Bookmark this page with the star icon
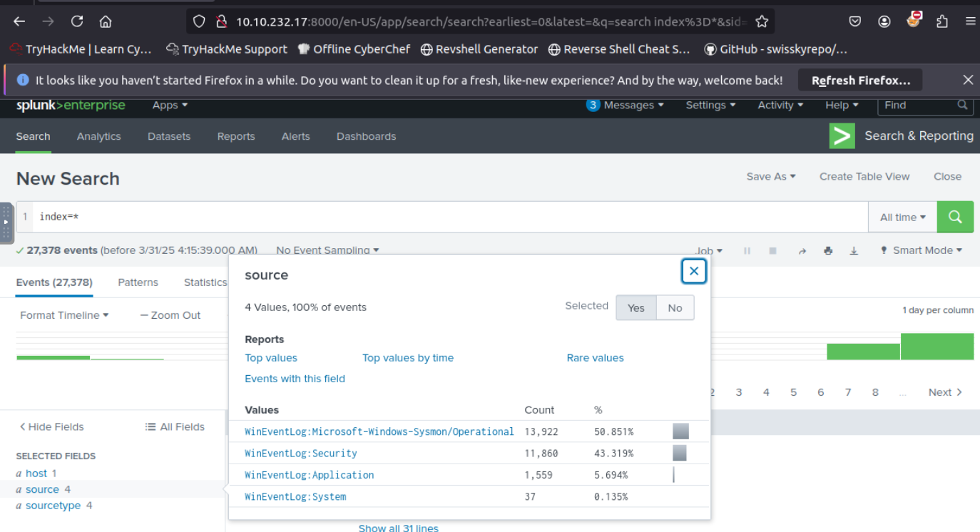Viewport: 980px width, 532px height. click(x=762, y=21)
